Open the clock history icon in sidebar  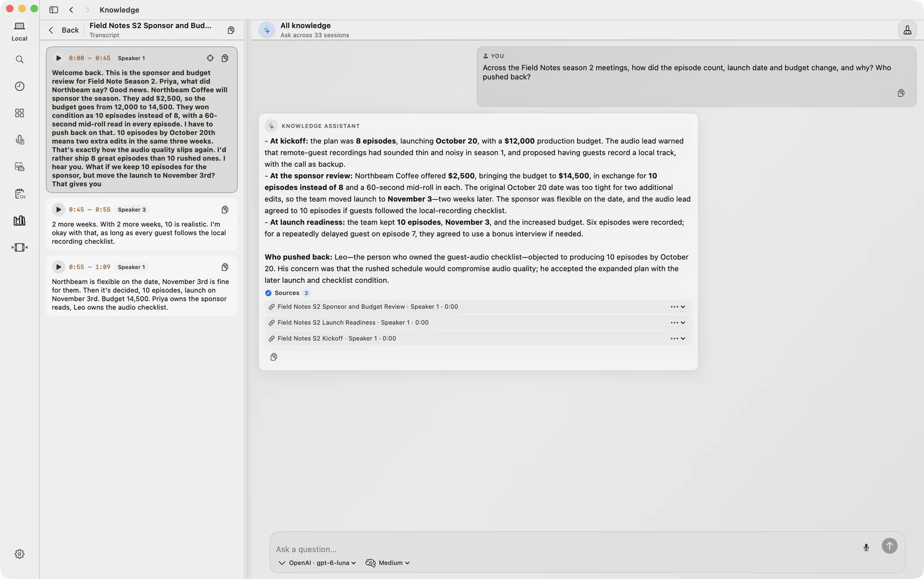[20, 86]
